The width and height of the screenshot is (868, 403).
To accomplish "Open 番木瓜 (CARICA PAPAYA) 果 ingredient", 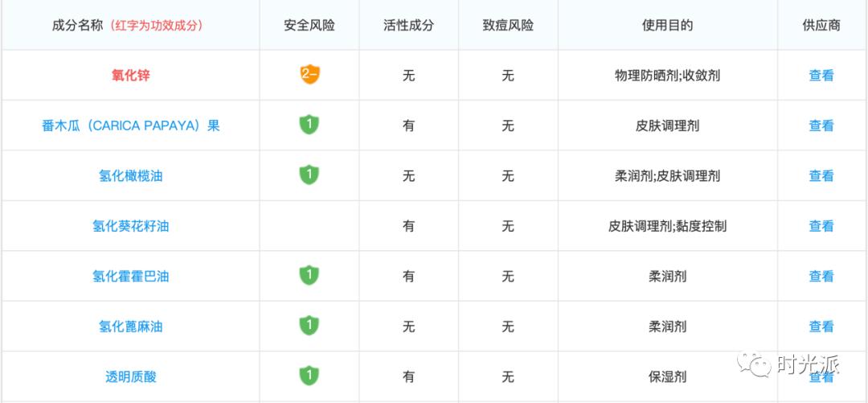I will (x=131, y=125).
